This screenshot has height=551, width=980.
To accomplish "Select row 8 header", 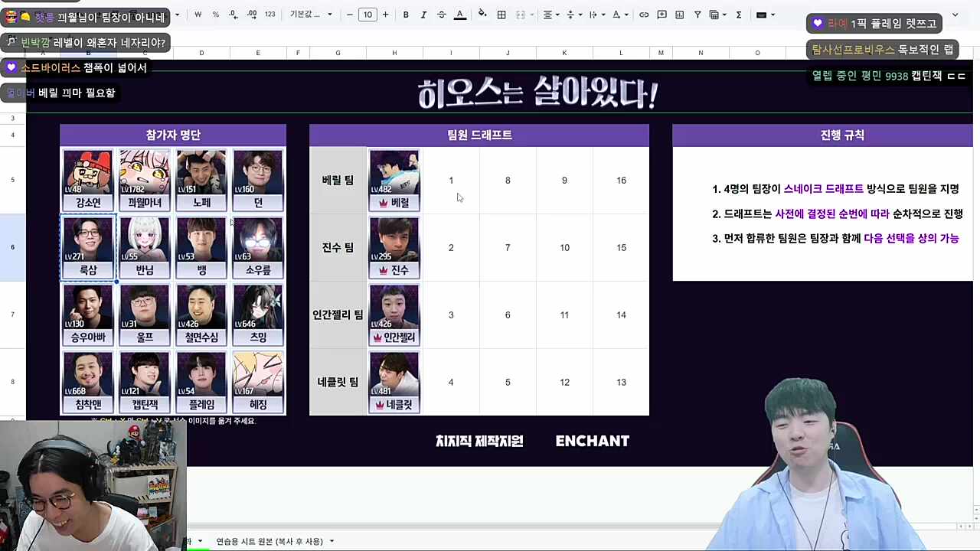I will 12,382.
